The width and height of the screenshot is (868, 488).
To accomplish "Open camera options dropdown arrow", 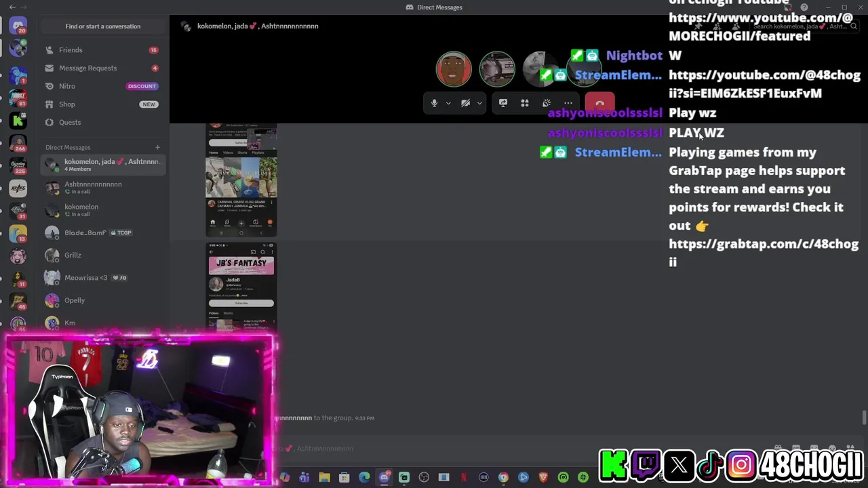I will [479, 103].
